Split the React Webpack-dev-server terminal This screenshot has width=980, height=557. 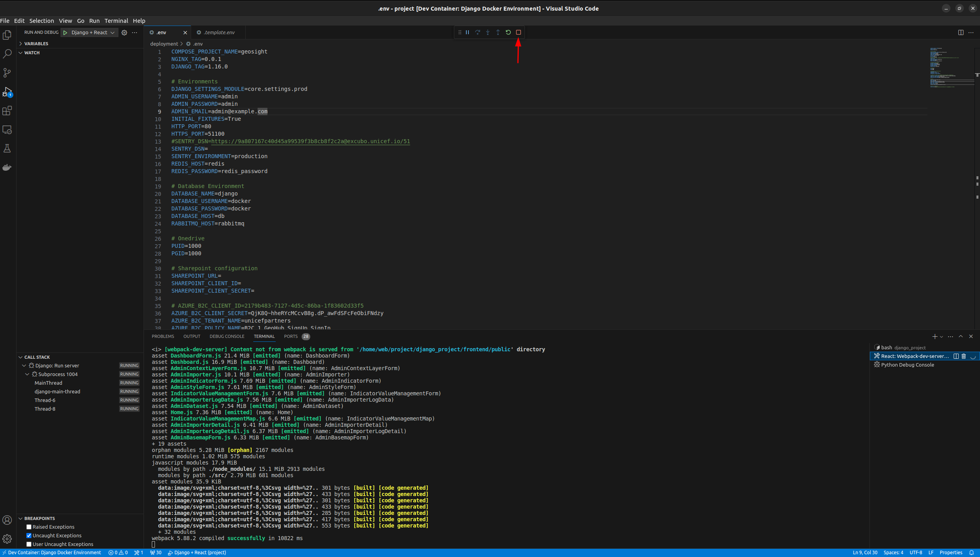(x=956, y=356)
